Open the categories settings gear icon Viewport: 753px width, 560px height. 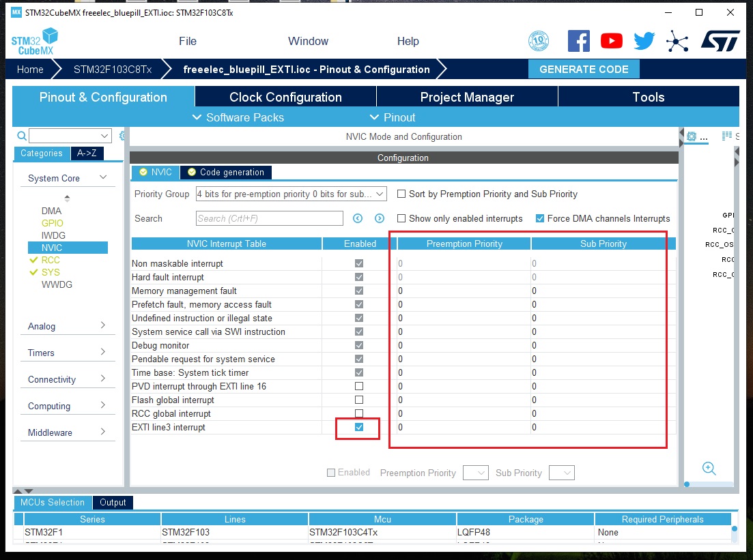tap(122, 136)
